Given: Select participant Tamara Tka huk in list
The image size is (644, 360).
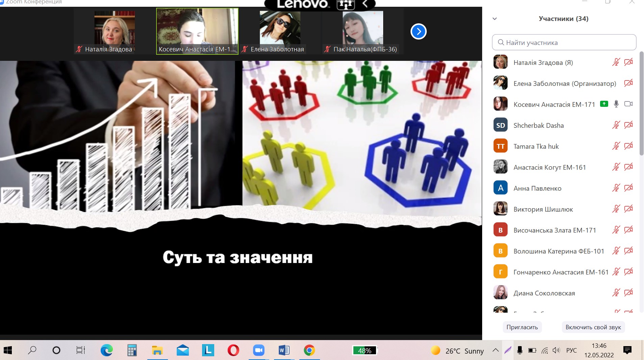Looking at the screenshot, I should pos(536,146).
